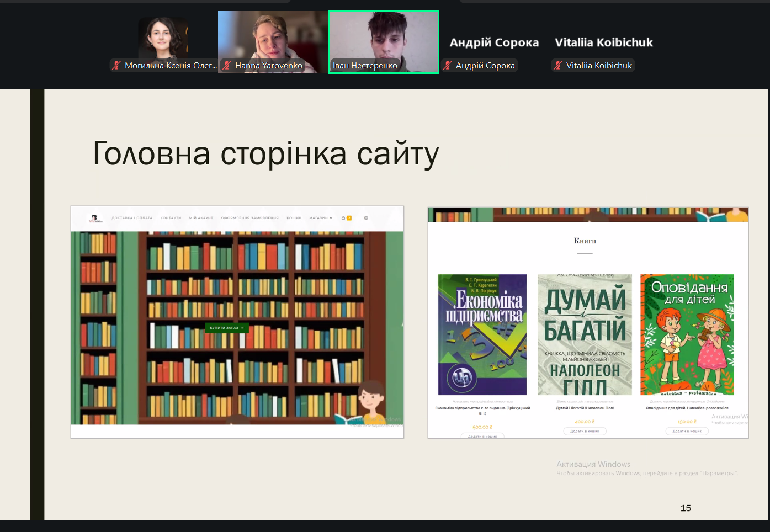Click muted mic icon beside Vitaliia Koibichuk
Image resolution: width=770 pixels, height=532 pixels.
tap(558, 66)
